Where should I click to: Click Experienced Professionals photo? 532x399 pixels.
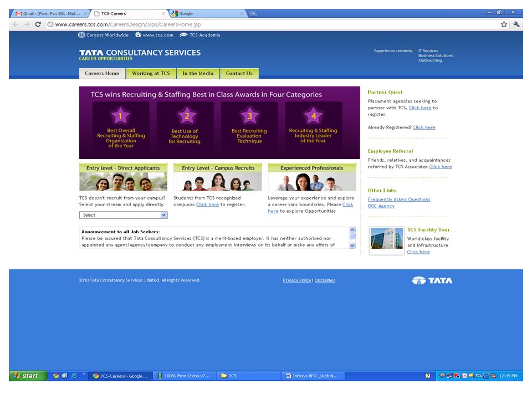coord(312,182)
